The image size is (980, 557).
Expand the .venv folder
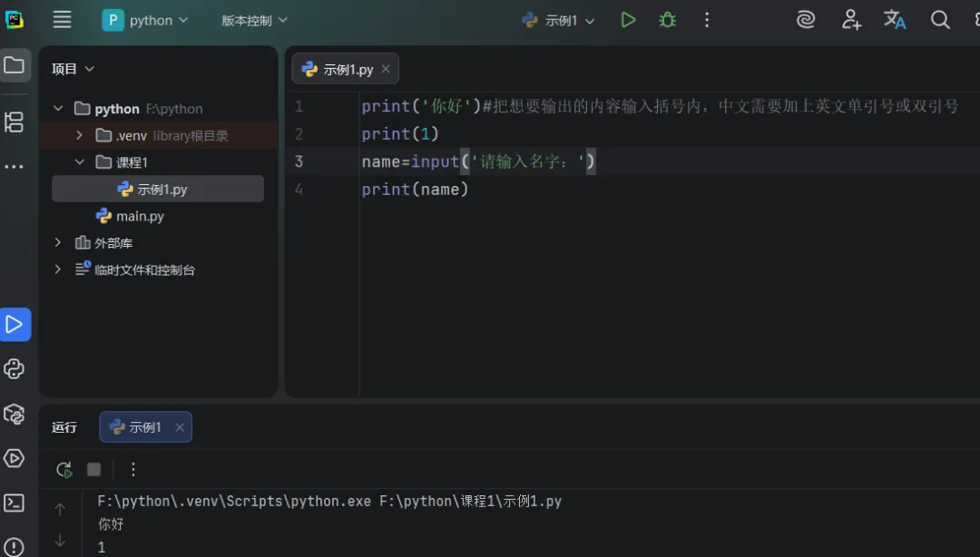pyautogui.click(x=79, y=135)
